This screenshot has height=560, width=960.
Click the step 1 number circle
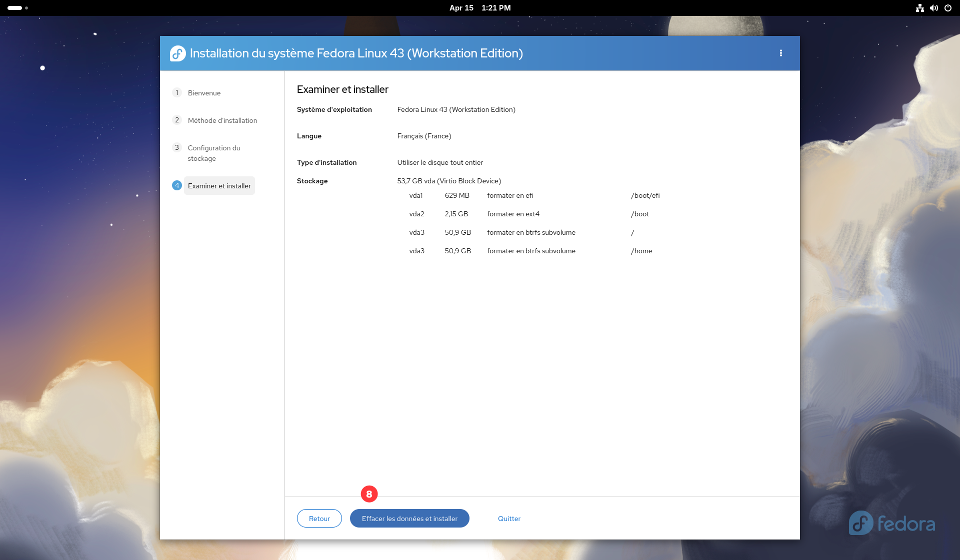tap(176, 92)
